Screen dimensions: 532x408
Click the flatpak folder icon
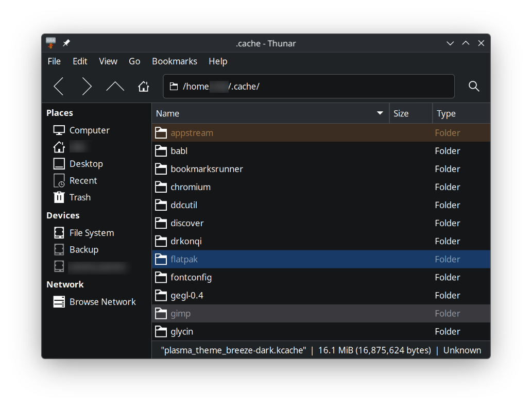tap(161, 259)
